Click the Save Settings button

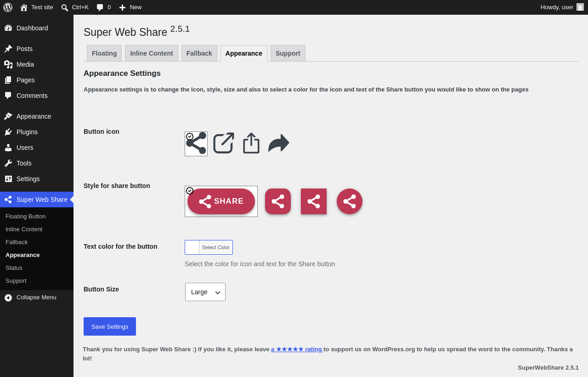click(x=110, y=326)
